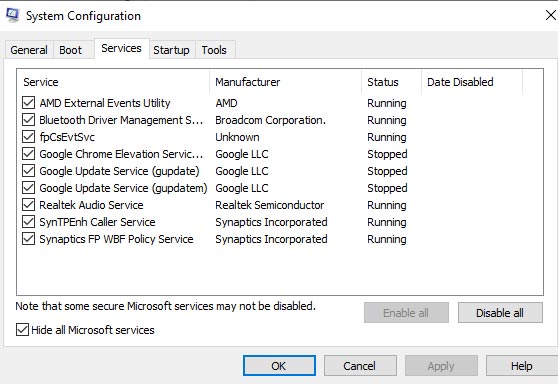This screenshot has height=384, width=558.
Task: Disable the fpCsEvtSvc service checkbox
Action: pyautogui.click(x=28, y=137)
